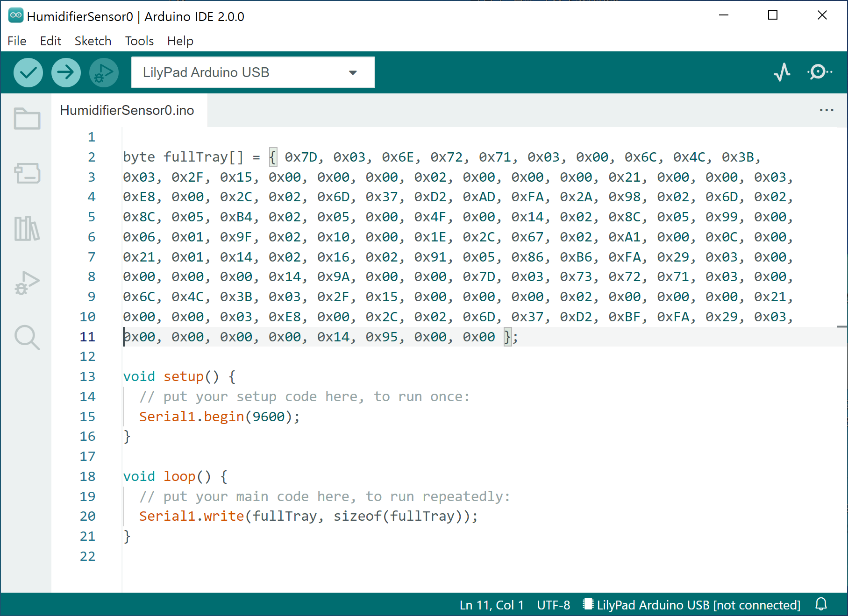The image size is (848, 616).
Task: Open the File menu
Action: click(17, 41)
